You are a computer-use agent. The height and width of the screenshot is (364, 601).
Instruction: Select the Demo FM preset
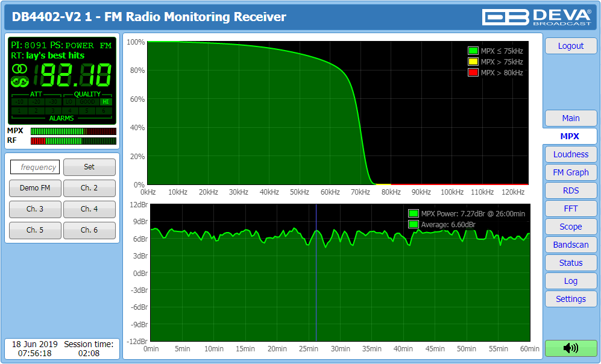click(35, 188)
